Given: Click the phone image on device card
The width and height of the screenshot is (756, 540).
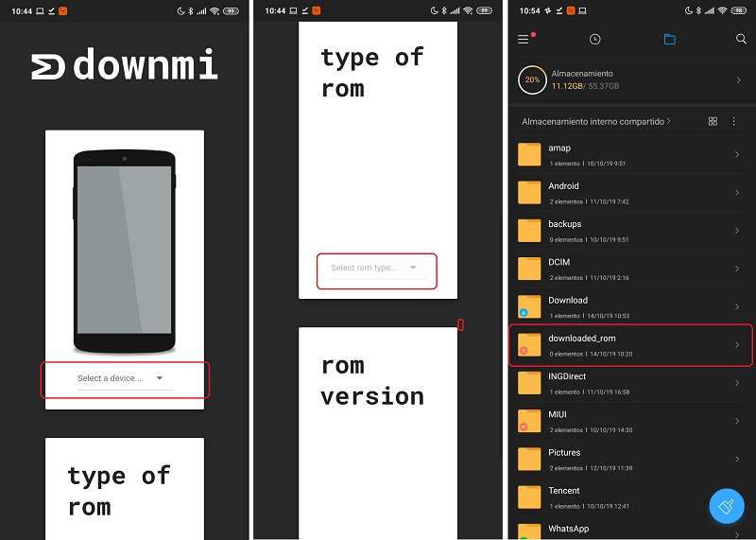Looking at the screenshot, I should point(125,252).
